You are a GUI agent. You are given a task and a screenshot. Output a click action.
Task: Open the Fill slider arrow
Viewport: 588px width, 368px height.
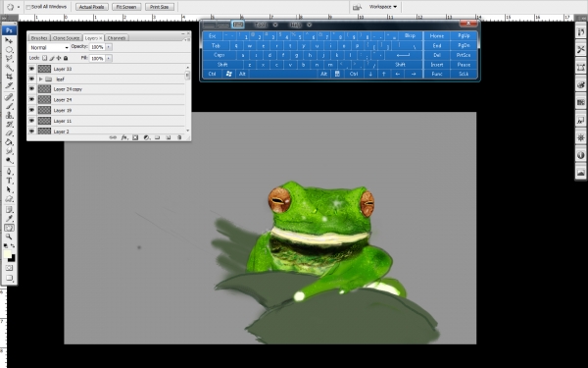[109, 58]
